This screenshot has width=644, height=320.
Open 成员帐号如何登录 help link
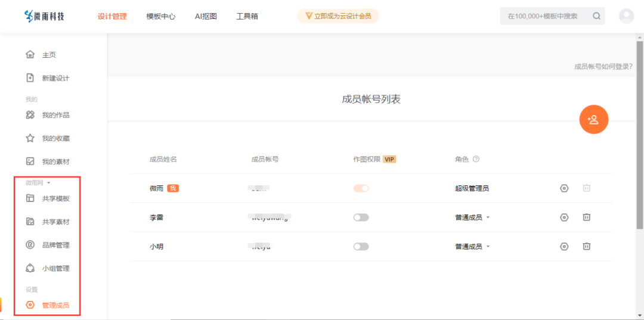click(x=603, y=67)
